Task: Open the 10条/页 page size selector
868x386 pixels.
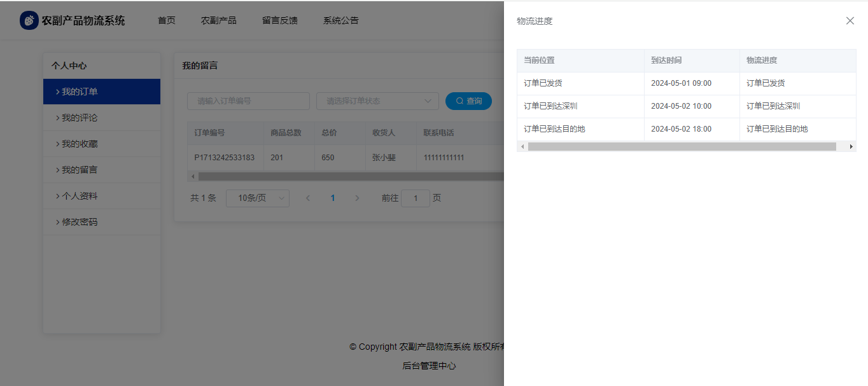Action: [x=258, y=198]
